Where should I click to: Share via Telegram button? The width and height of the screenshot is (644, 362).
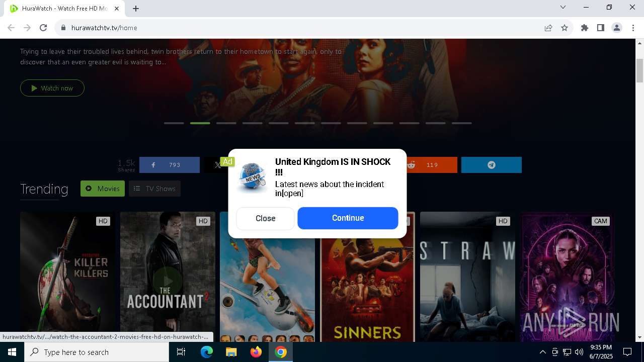click(492, 165)
